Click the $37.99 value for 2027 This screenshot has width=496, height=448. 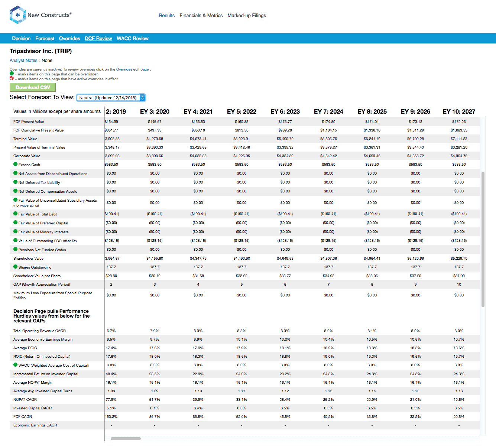point(459,276)
